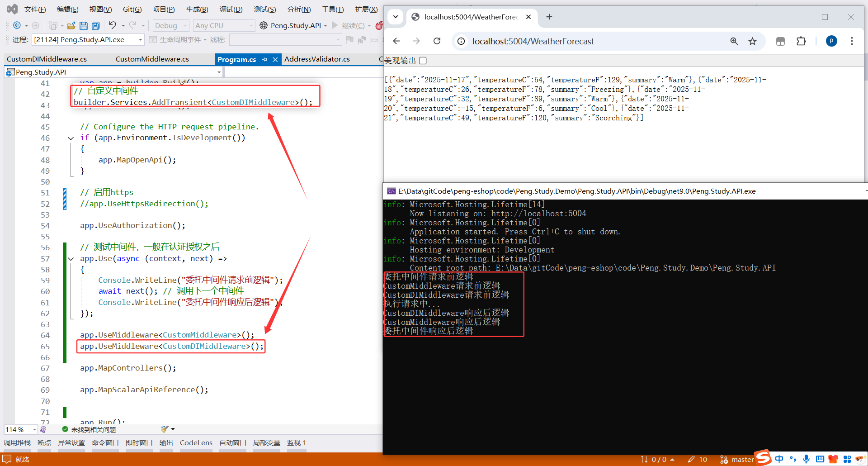Image resolution: width=868 pixels, height=466 pixels.
Task: Open the 调用堆栈 call stack panel tab
Action: pyautogui.click(x=17, y=442)
